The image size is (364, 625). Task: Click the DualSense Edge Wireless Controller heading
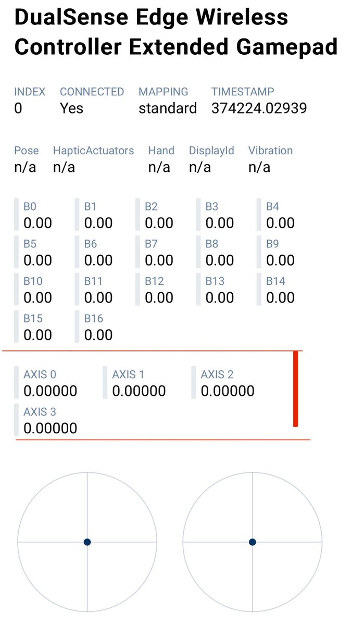click(175, 32)
